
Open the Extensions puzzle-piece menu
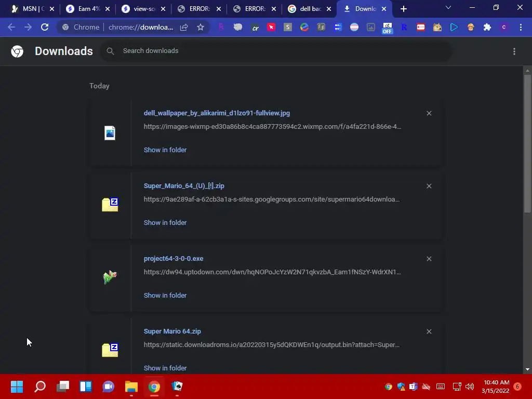click(487, 27)
